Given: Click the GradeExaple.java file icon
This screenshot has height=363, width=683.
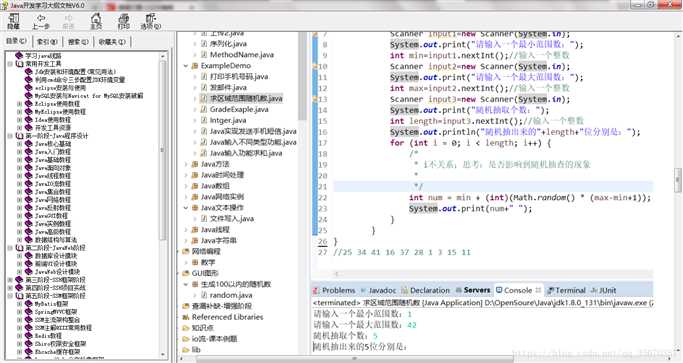Looking at the screenshot, I should [203, 109].
